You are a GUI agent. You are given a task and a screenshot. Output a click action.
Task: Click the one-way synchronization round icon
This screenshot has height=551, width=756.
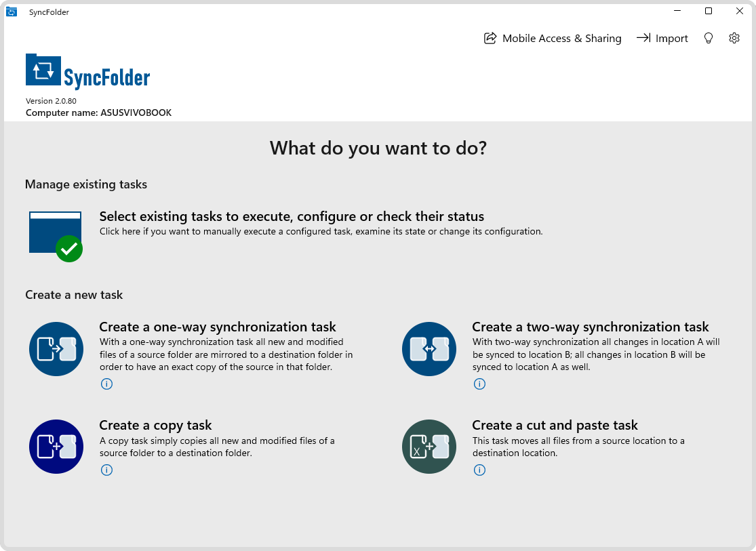click(56, 349)
